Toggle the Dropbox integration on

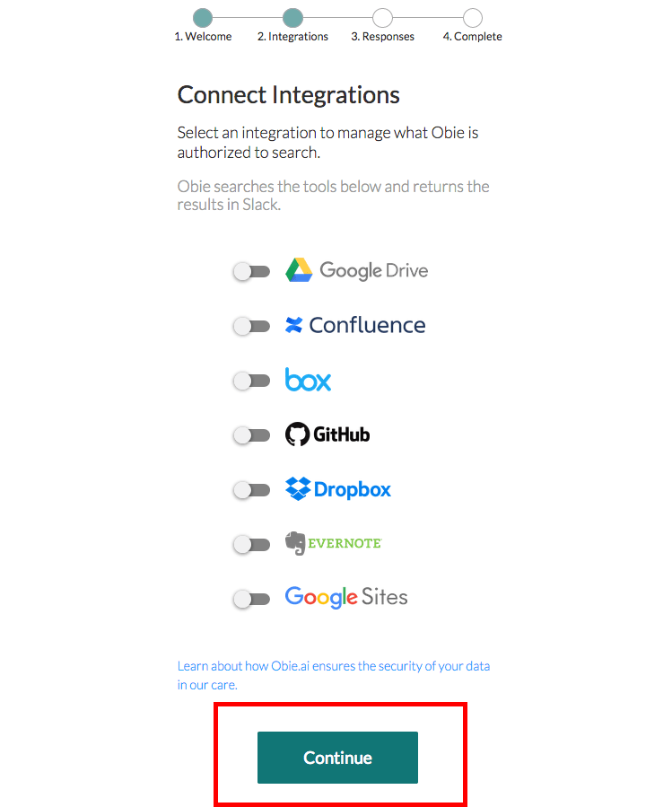pos(251,490)
